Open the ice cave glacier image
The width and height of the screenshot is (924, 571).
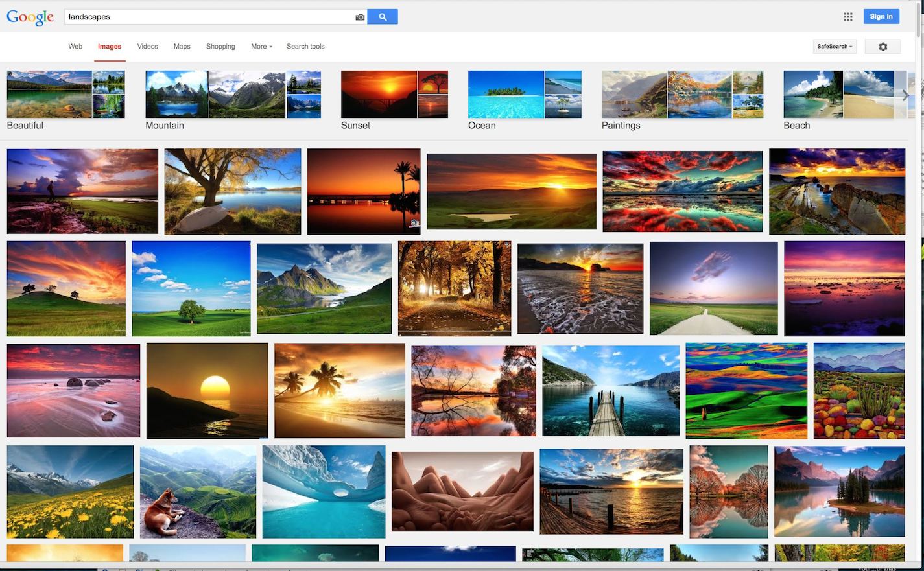click(324, 491)
